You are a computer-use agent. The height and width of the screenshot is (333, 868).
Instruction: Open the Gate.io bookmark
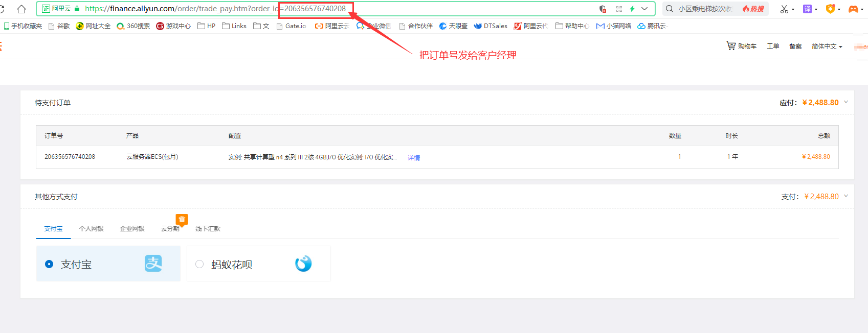[291, 26]
